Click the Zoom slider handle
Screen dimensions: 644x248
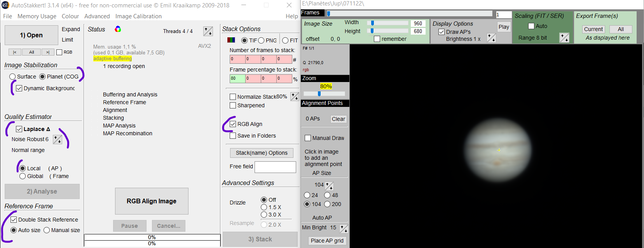(319, 94)
